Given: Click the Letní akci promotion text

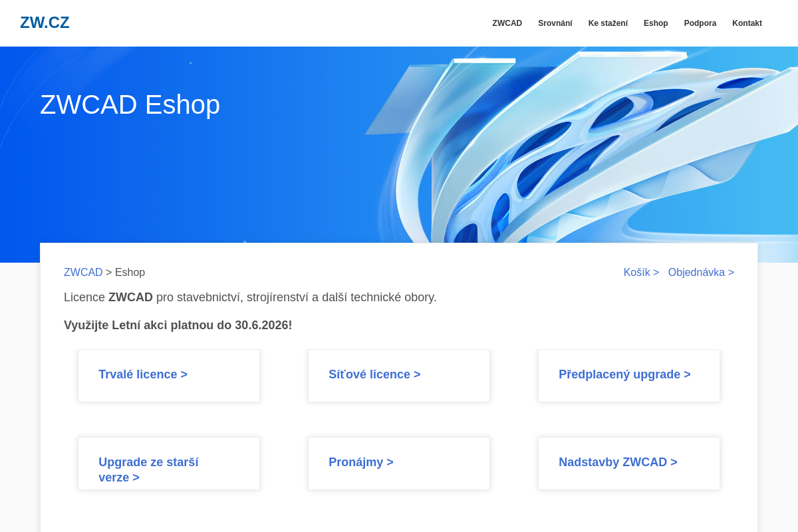Looking at the screenshot, I should [x=178, y=325].
